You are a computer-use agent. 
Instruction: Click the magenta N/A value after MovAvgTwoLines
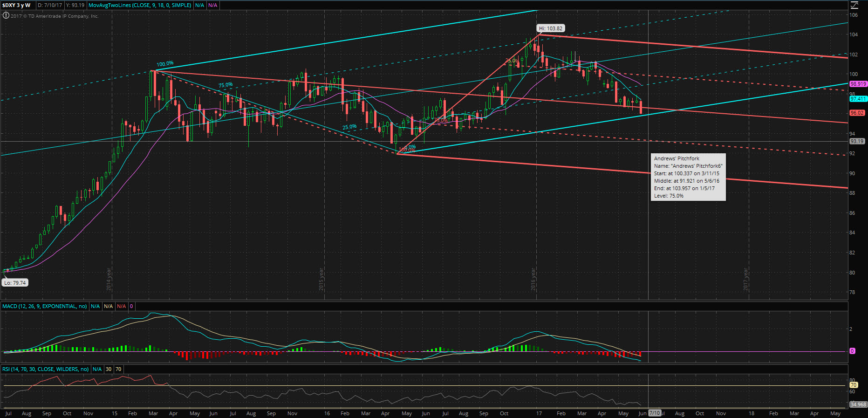(212, 5)
